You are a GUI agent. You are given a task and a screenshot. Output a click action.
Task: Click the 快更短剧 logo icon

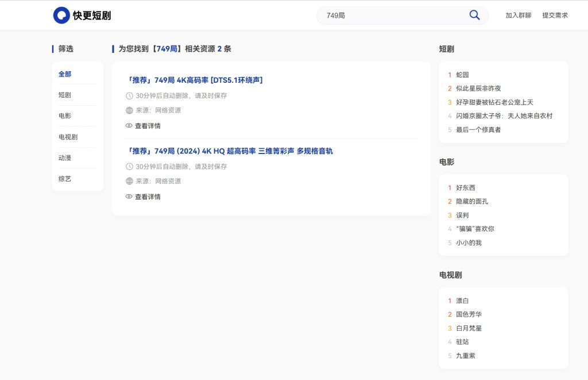pyautogui.click(x=61, y=16)
